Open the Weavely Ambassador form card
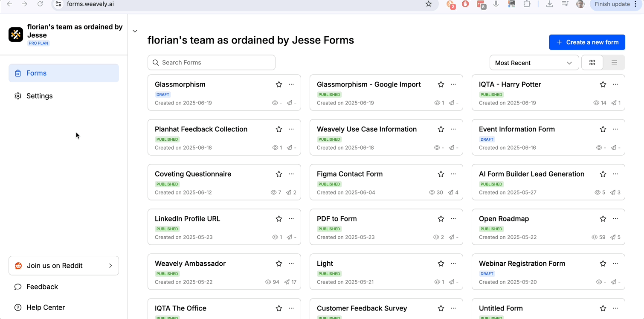This screenshot has height=319, width=644. click(224, 272)
